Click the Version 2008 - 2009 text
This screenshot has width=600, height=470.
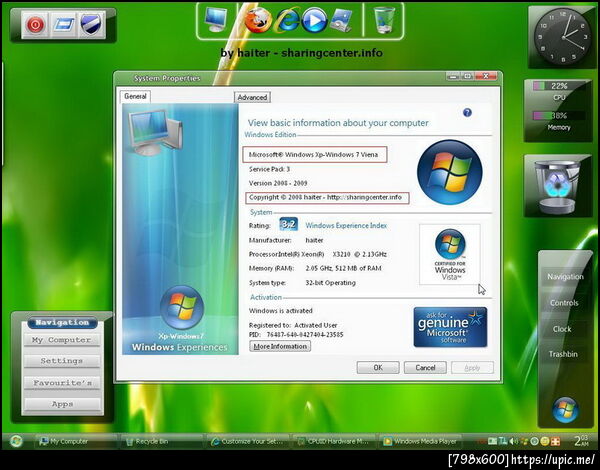[278, 183]
